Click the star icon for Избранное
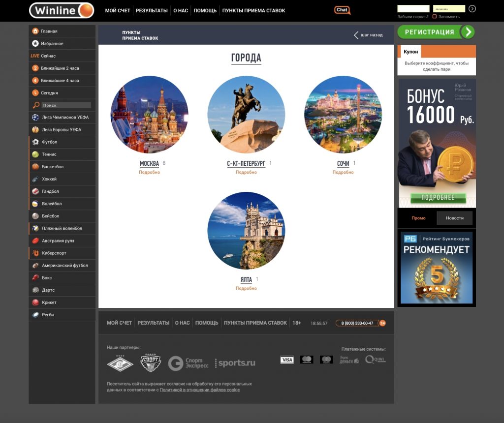 coord(35,43)
